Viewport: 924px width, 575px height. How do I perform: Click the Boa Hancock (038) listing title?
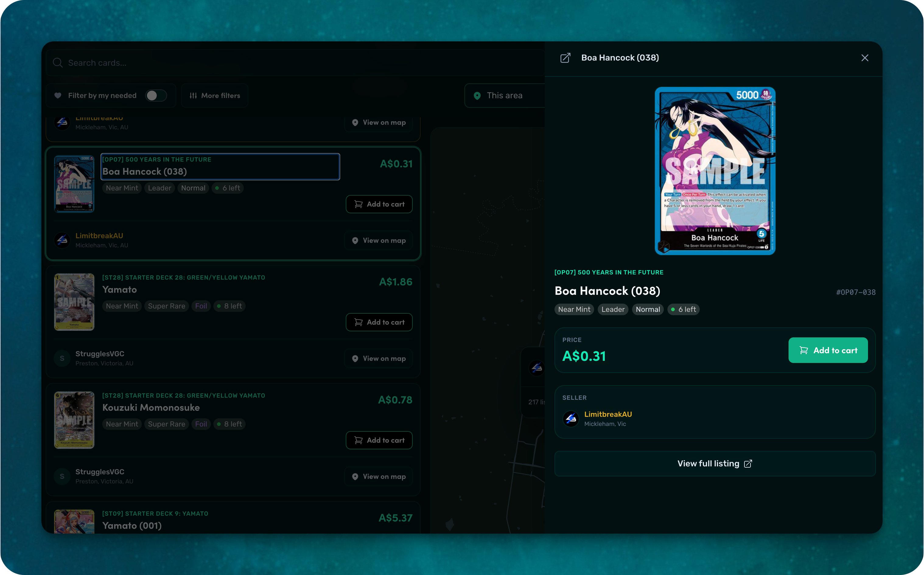click(x=145, y=172)
